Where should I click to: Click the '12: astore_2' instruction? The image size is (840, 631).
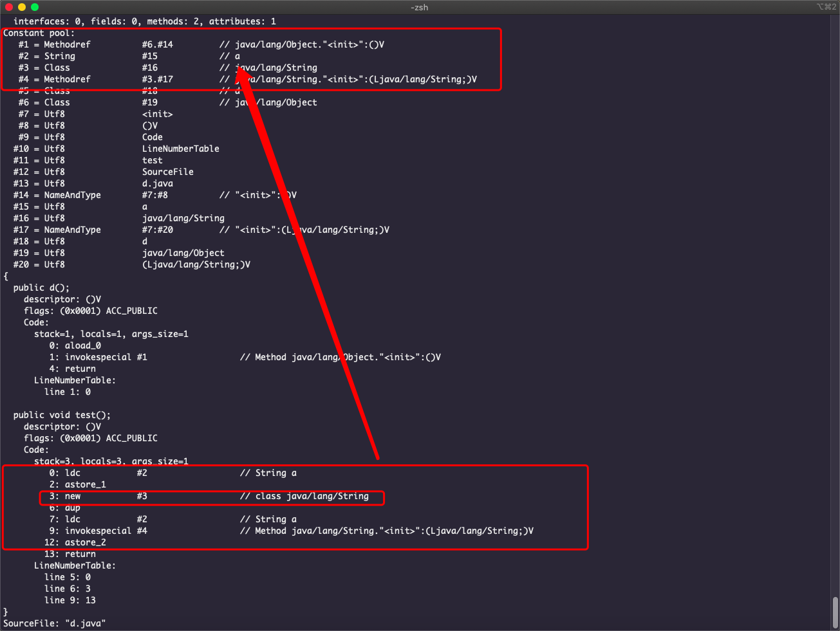coord(75,542)
